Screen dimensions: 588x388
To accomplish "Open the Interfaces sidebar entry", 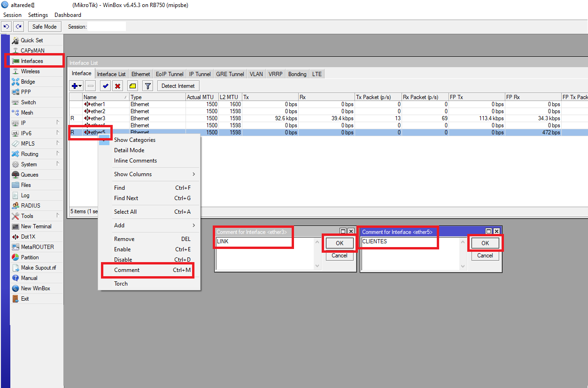I will click(37, 61).
